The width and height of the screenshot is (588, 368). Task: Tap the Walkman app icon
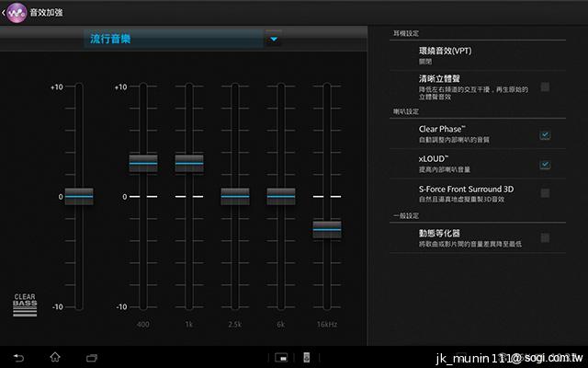pos(17,13)
